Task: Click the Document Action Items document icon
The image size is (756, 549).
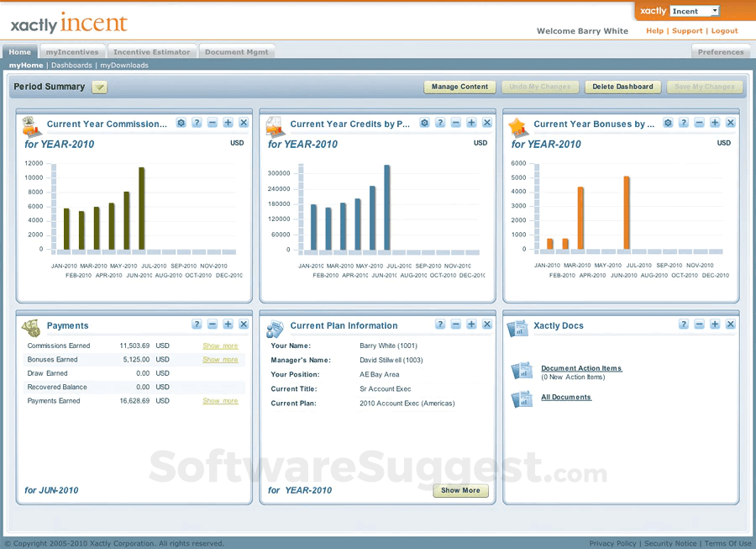Action: [522, 370]
